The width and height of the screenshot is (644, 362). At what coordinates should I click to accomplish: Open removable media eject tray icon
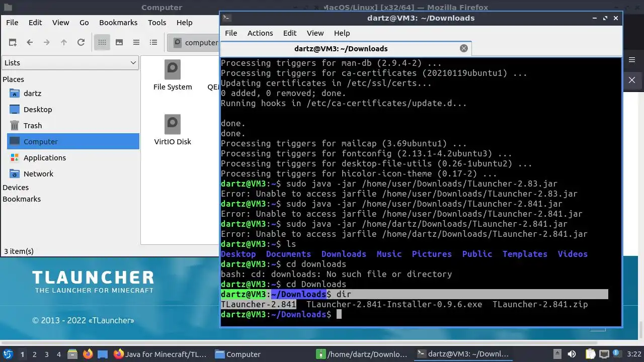[x=557, y=354]
